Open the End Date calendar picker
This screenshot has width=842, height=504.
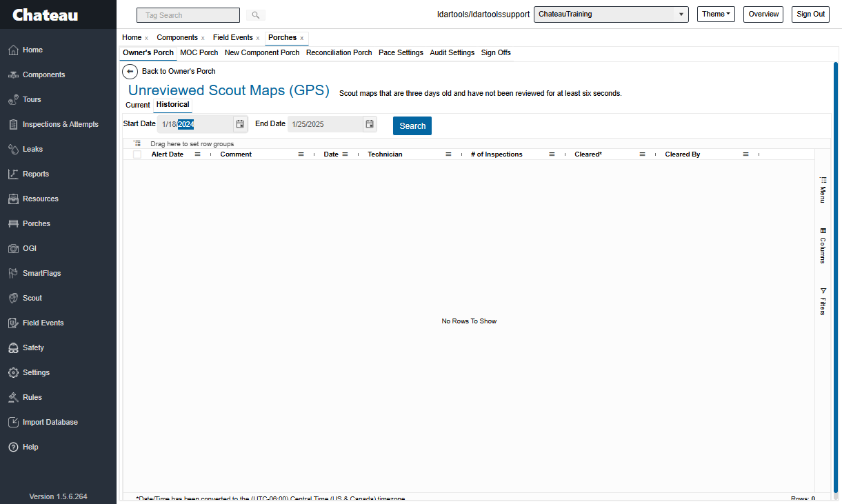pos(370,124)
